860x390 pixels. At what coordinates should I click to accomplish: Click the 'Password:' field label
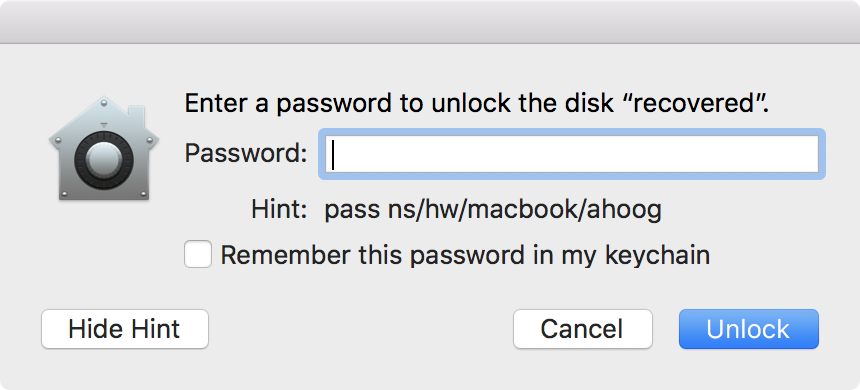(x=245, y=153)
